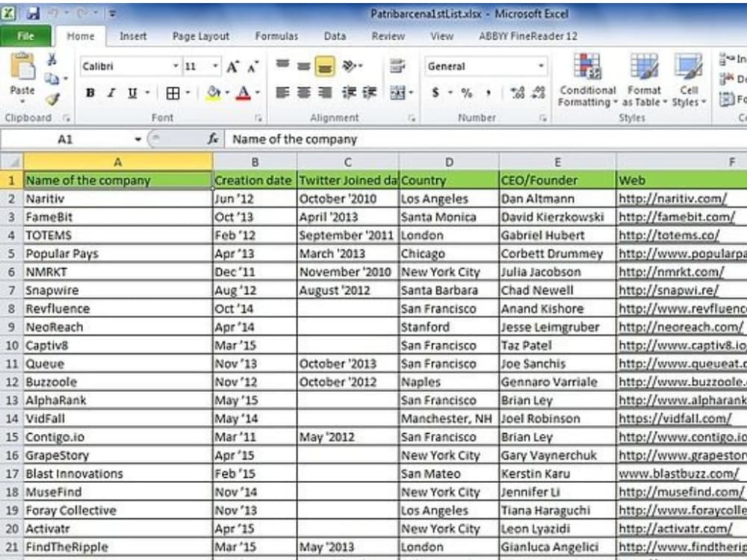Screen dimensions: 747x560
Task: Click Merge and Center icon
Action: (x=397, y=93)
